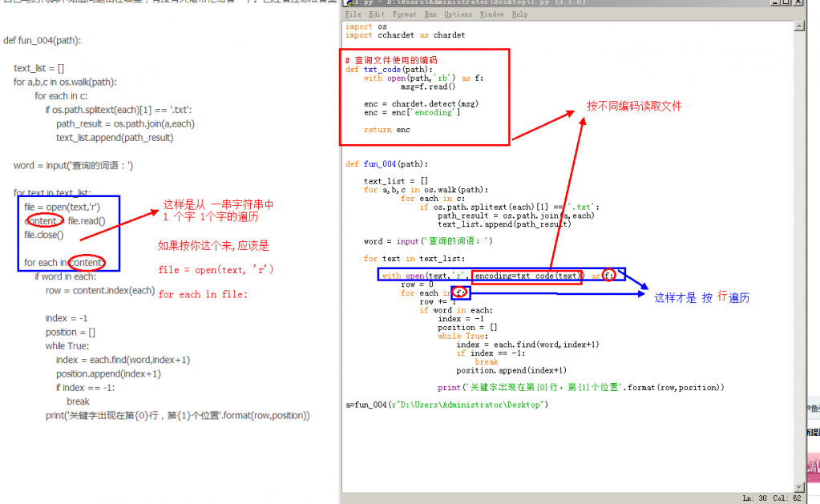The width and height of the screenshot is (820, 504).
Task: Minimize the IDLE editor window
Action: pos(779,3)
